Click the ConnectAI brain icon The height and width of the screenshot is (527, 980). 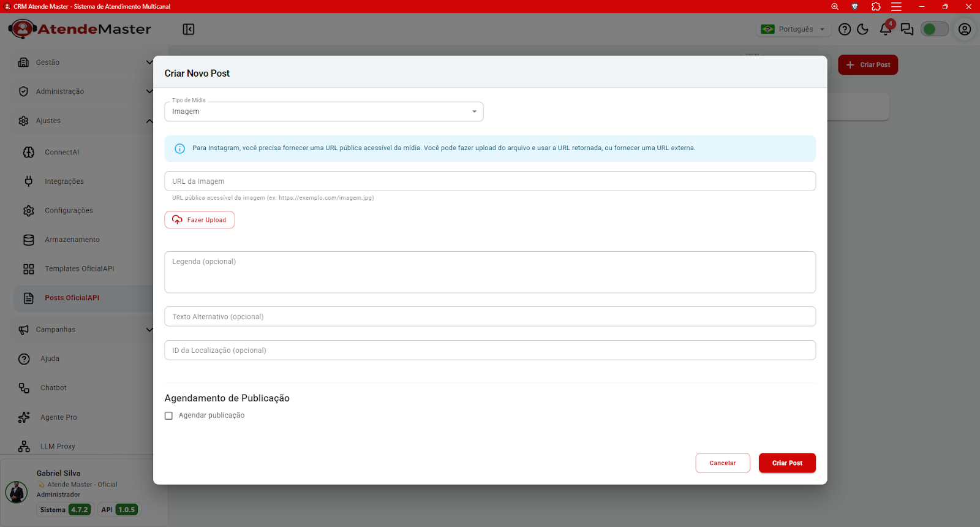click(x=29, y=152)
